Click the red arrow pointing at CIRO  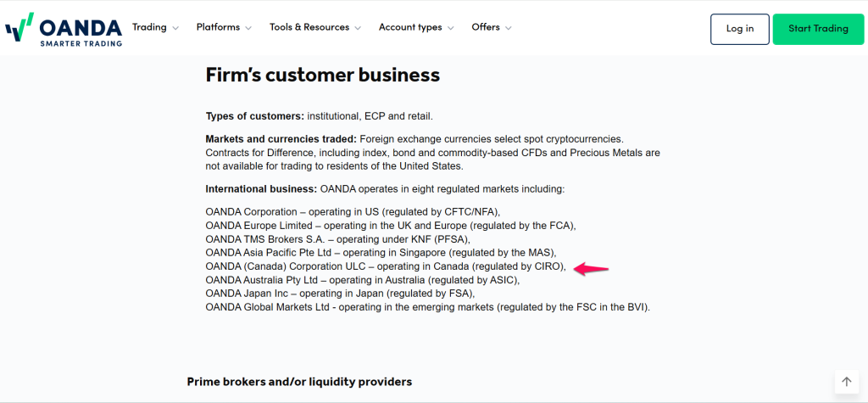click(592, 269)
